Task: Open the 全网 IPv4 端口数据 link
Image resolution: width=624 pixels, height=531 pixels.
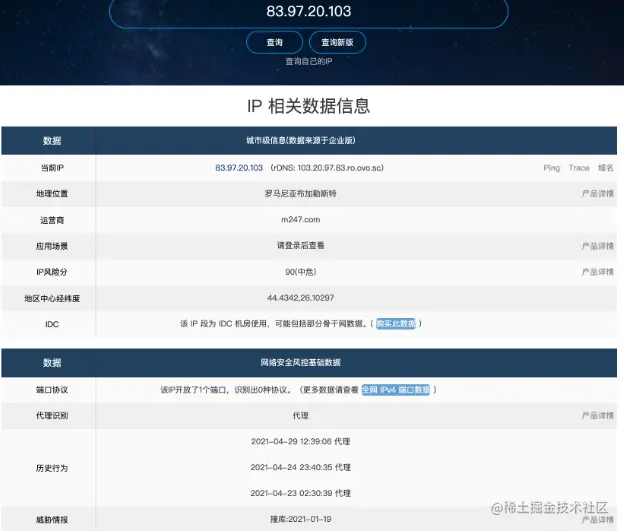Action: (396, 390)
